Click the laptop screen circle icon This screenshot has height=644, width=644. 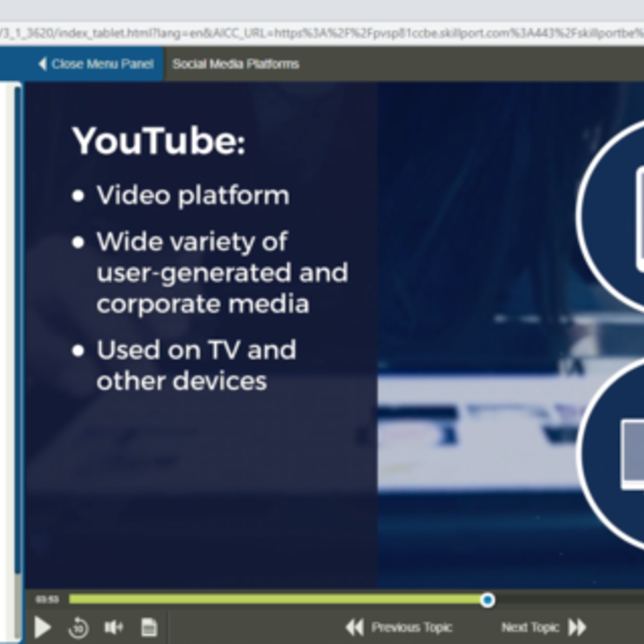pyautogui.click(x=611, y=454)
